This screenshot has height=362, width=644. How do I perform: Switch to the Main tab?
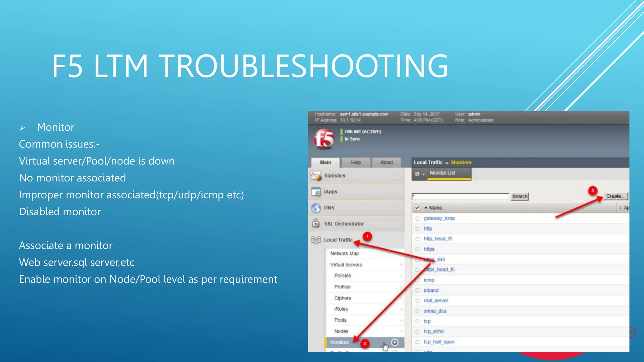[x=325, y=162]
